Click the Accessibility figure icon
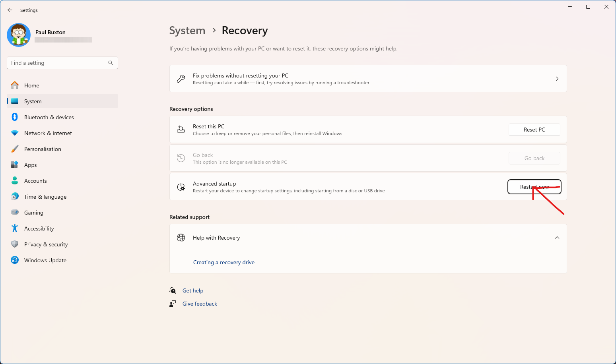 pyautogui.click(x=15, y=228)
